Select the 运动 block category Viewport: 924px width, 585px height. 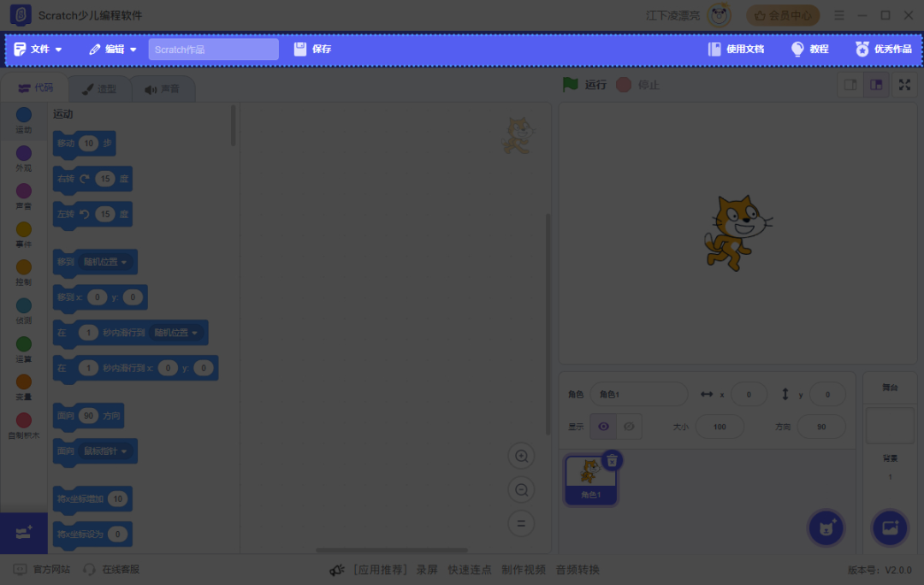[24, 121]
